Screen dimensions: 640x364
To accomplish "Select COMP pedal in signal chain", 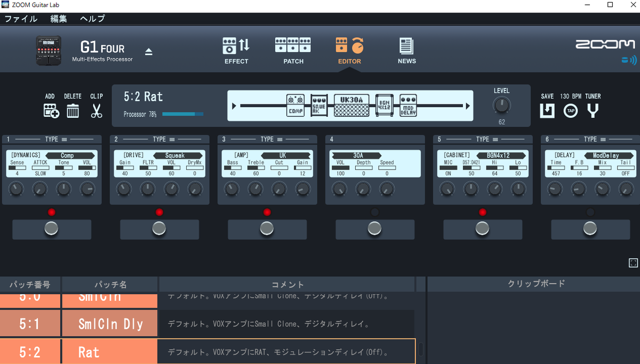I will pos(295,106).
